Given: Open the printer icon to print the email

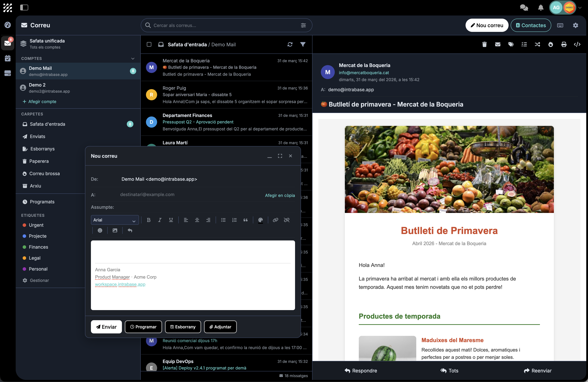Looking at the screenshot, I should tap(564, 44).
